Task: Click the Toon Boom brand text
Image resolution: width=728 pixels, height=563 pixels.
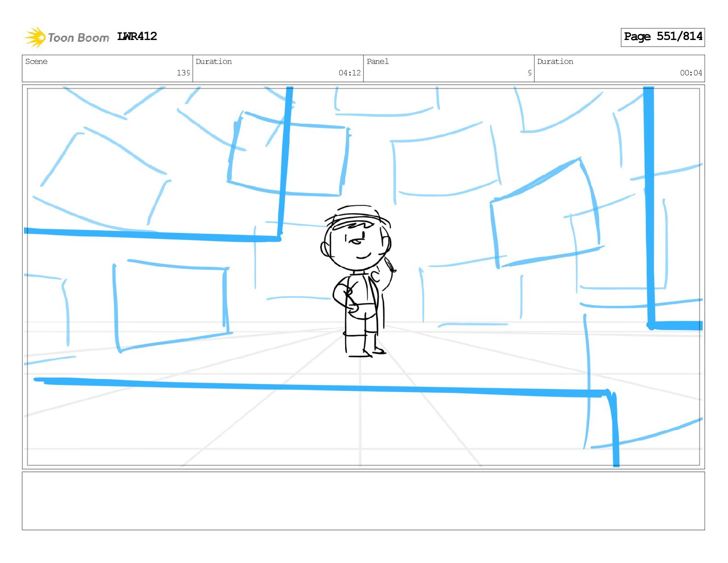Action: 79,38
